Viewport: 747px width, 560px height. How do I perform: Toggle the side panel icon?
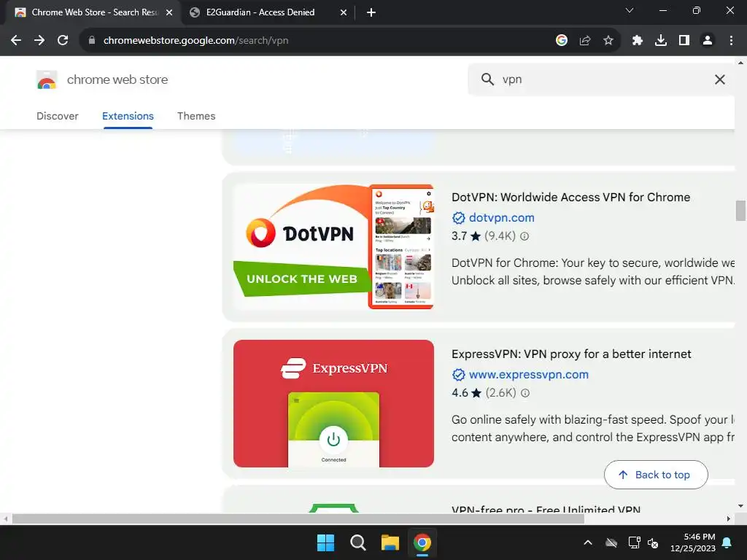[684, 41]
